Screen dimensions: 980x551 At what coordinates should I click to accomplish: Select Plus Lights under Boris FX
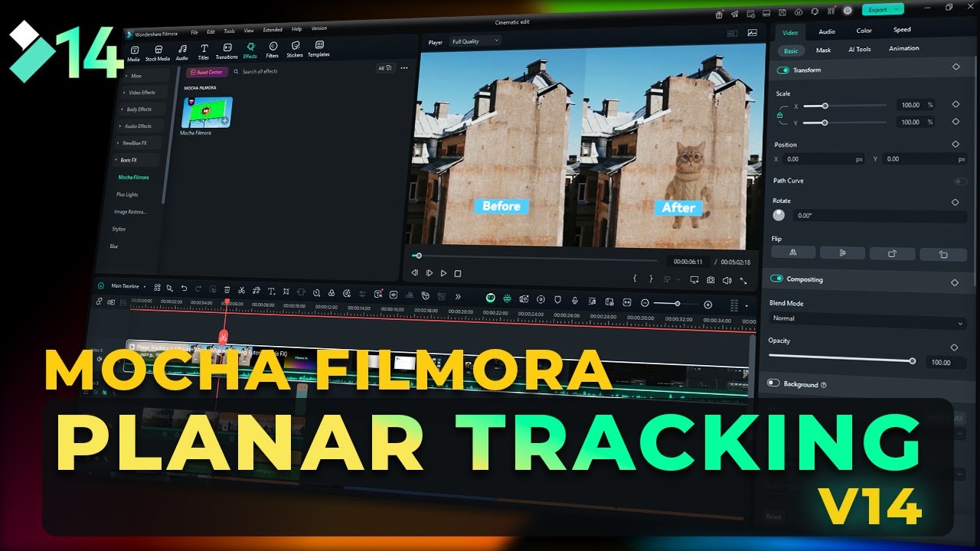click(x=127, y=194)
